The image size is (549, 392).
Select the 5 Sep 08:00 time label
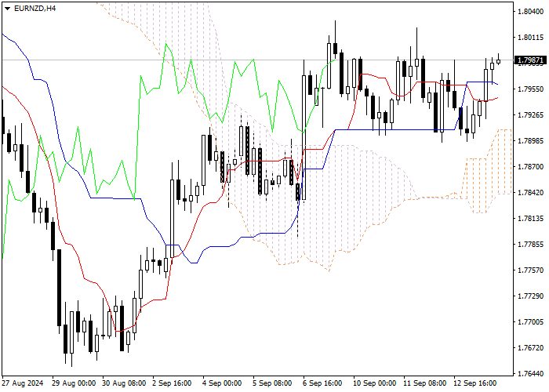tap(273, 383)
